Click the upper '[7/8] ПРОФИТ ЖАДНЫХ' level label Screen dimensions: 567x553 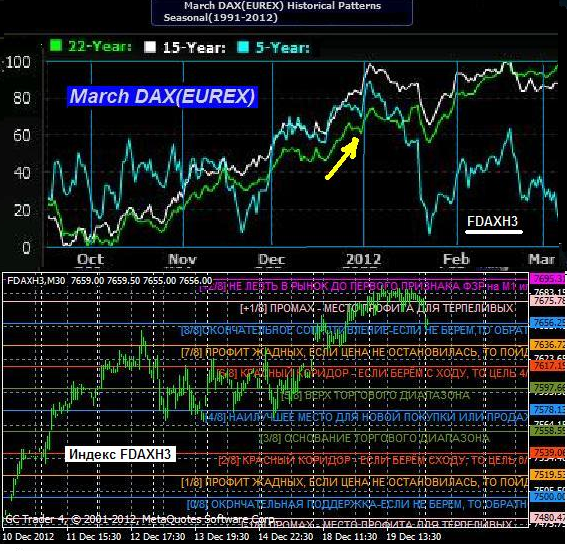coord(354,352)
